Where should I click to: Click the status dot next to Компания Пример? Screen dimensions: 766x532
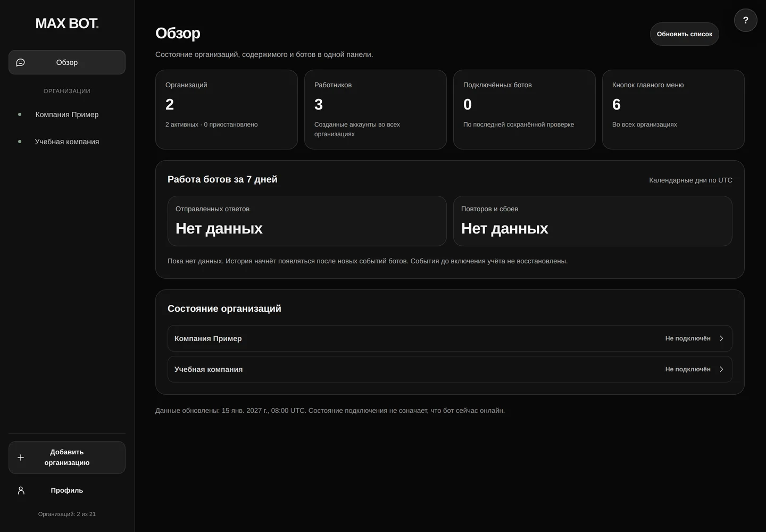(20, 114)
